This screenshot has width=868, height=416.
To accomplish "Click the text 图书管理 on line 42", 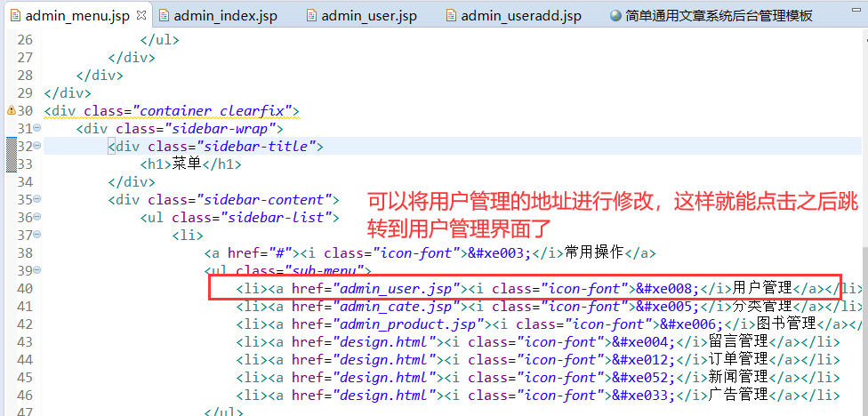I will [786, 324].
